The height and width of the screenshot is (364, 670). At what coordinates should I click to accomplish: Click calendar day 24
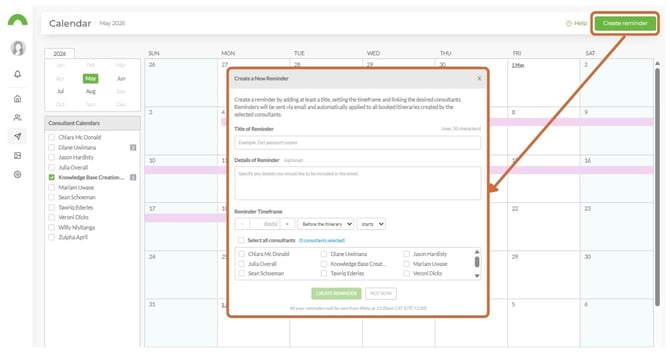coord(152,257)
